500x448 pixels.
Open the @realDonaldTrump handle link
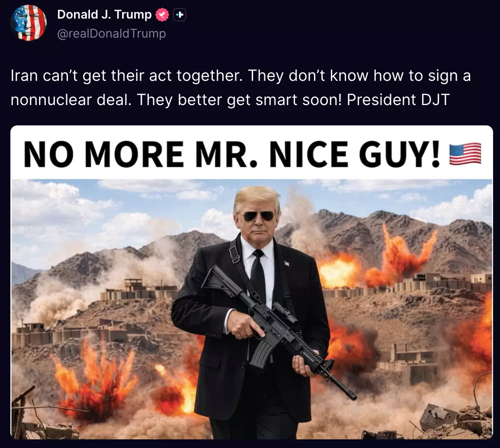(112, 33)
